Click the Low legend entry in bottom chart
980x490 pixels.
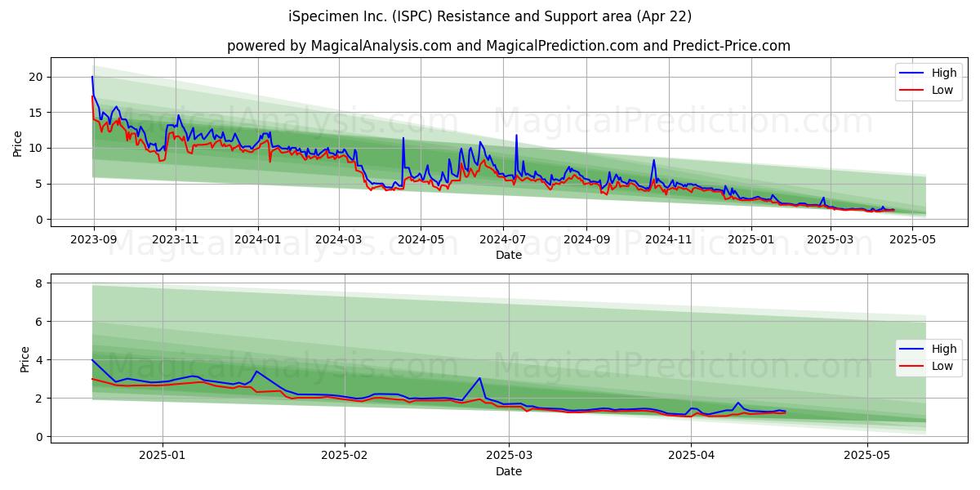click(x=929, y=366)
